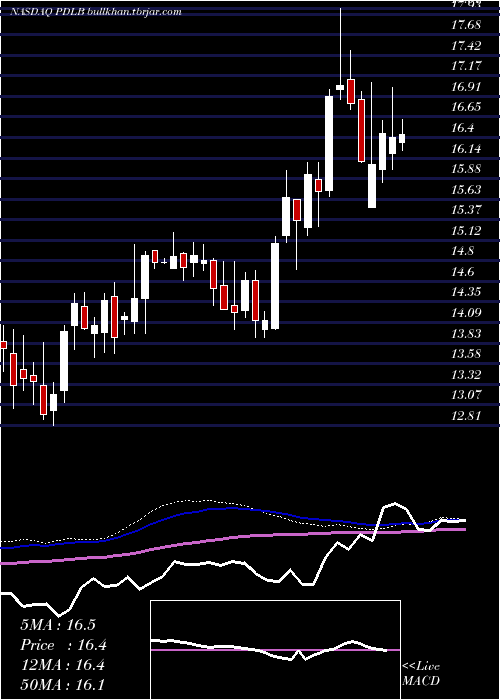Click the 'NASDAQ PDLB bullkhan.tbrjar.com' chart title

pos(96,12)
